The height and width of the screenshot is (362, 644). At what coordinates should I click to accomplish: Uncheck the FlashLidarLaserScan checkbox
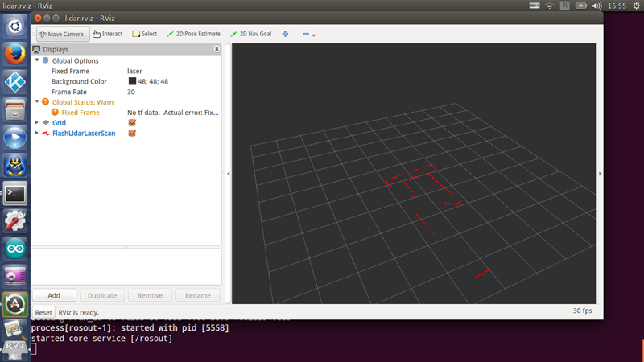point(132,133)
